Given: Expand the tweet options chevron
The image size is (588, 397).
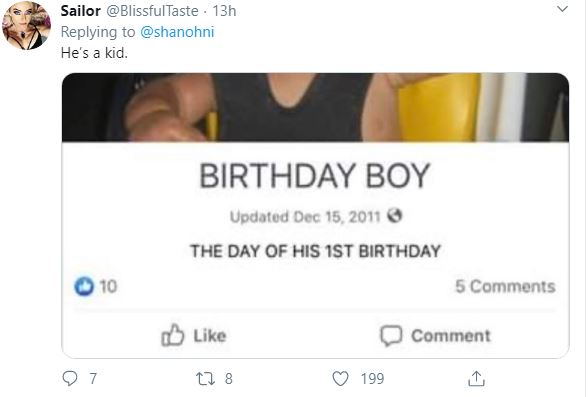Looking at the screenshot, I should (562, 9).
